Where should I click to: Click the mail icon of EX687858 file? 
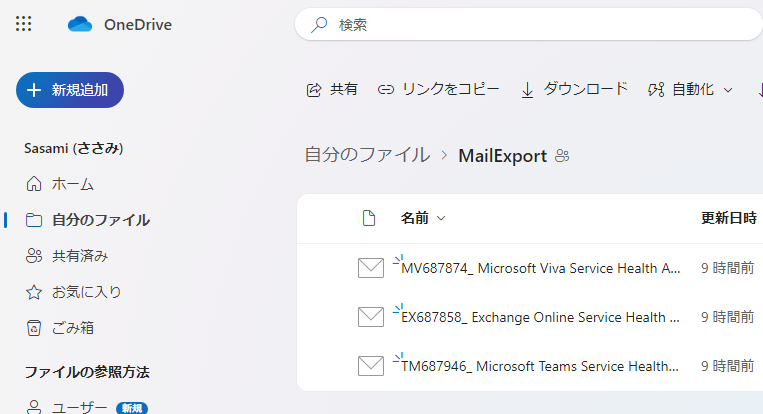371,317
